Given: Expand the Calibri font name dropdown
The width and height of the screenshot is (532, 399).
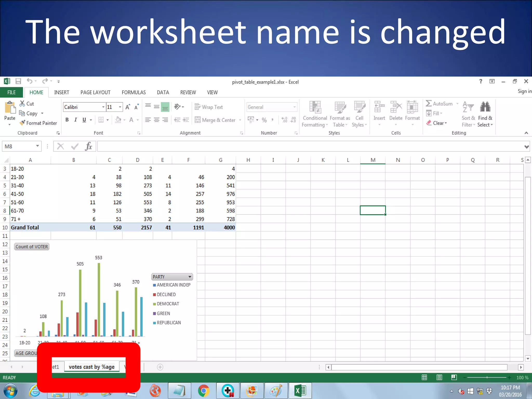Looking at the screenshot, I should point(103,107).
